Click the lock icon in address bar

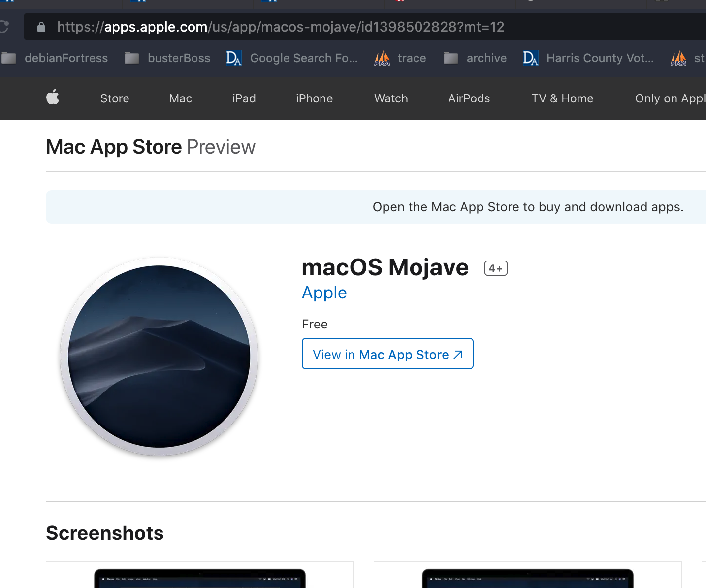(41, 27)
